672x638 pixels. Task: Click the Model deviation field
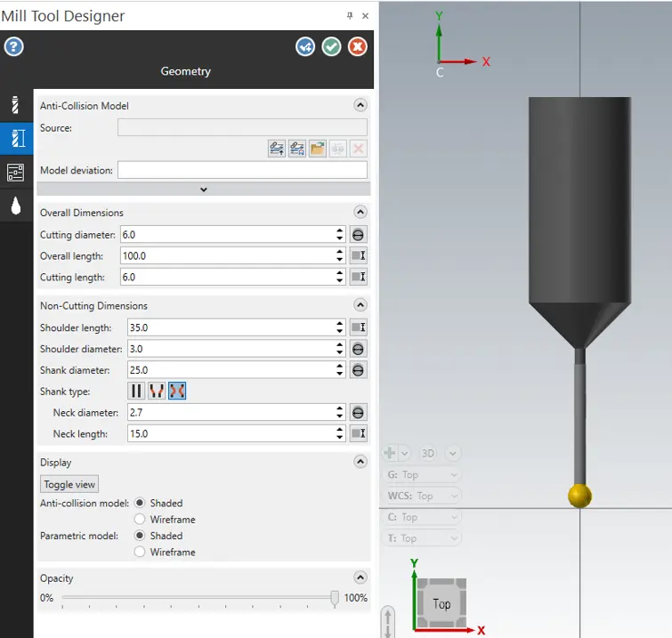coord(243,170)
